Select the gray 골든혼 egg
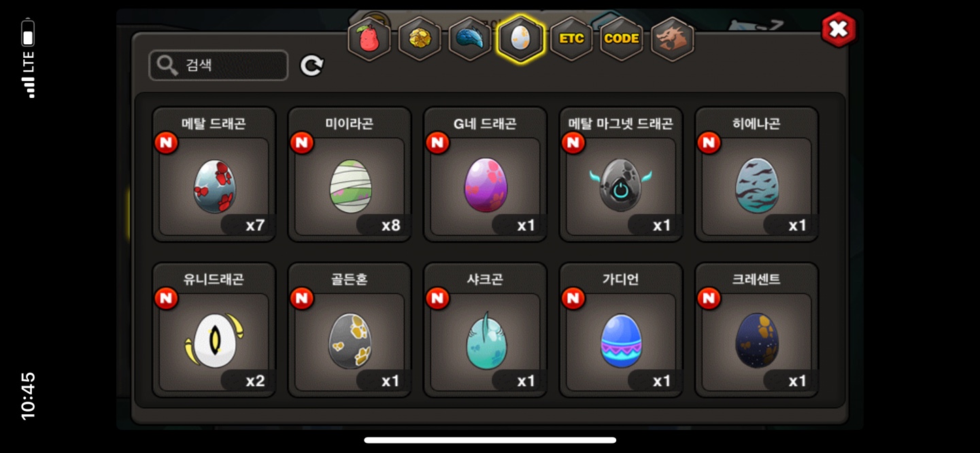This screenshot has width=980, height=453. 350,331
